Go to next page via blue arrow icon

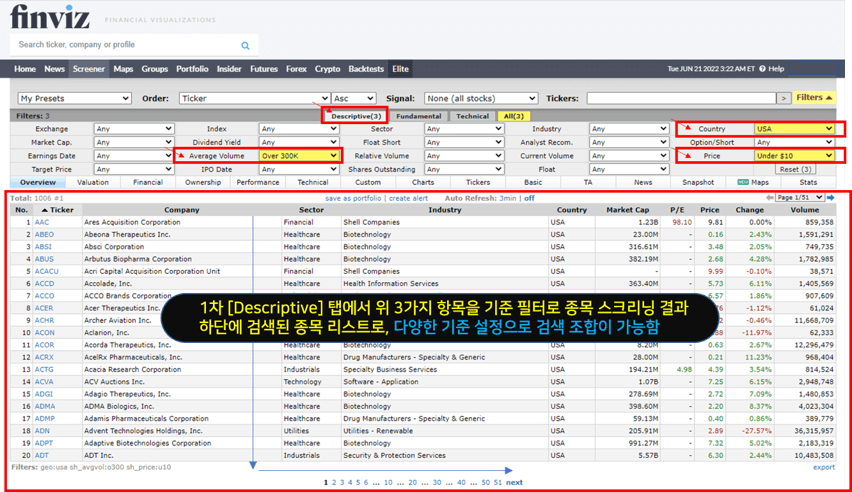(x=831, y=198)
